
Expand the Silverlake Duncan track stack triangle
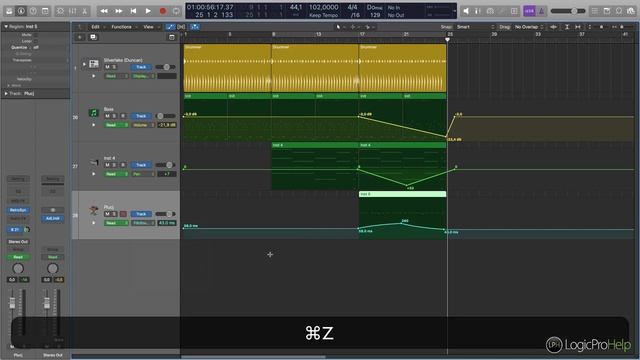tap(84, 64)
